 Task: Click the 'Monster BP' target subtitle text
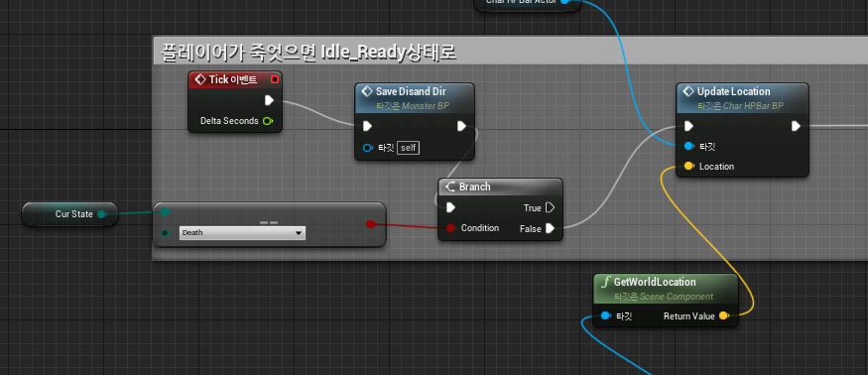pyautogui.click(x=426, y=105)
